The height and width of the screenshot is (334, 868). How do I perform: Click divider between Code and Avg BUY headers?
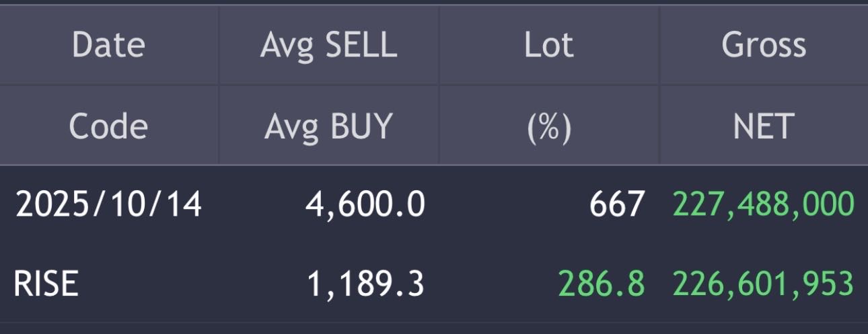[219, 126]
